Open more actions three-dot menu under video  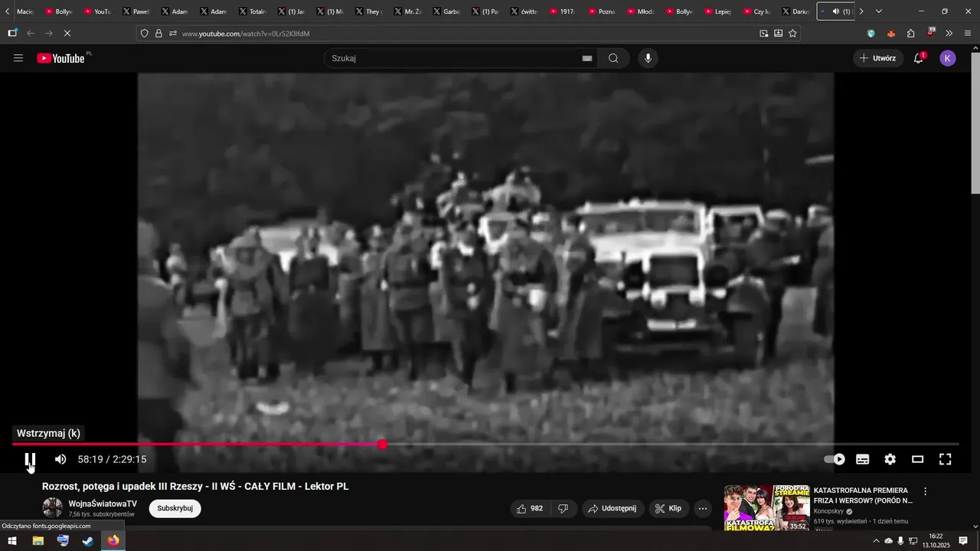click(703, 508)
